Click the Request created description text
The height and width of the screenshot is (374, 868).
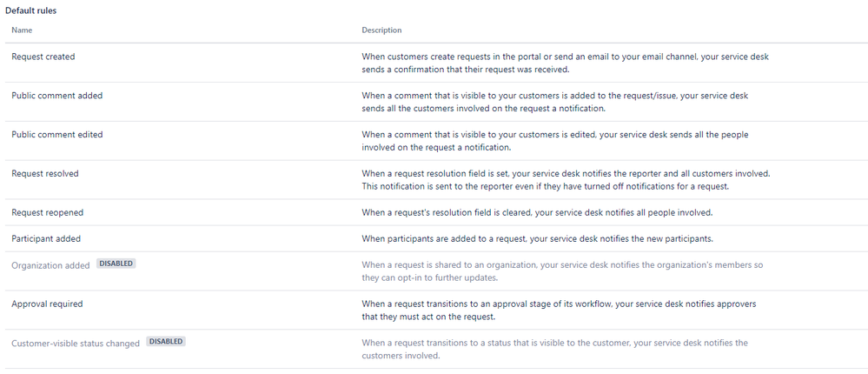[x=565, y=63]
